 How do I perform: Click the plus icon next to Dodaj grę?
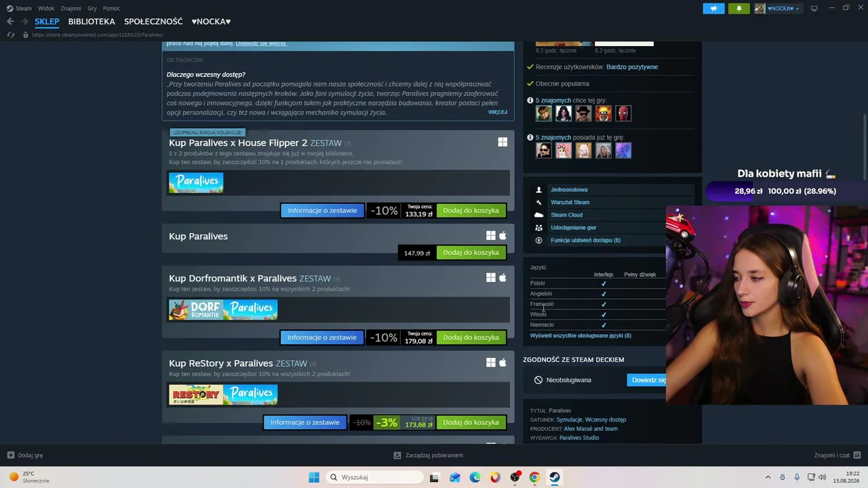[10, 455]
